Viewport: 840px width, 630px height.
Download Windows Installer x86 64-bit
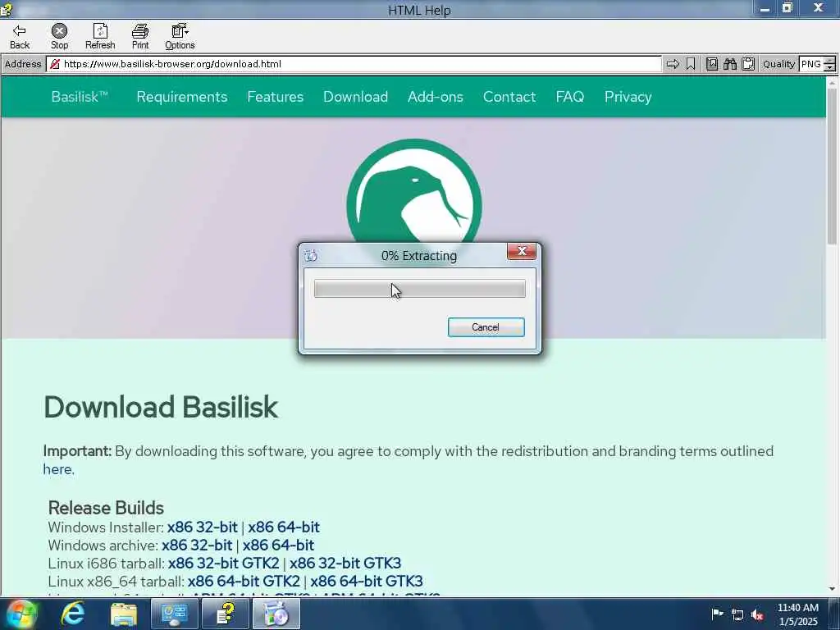pos(283,527)
